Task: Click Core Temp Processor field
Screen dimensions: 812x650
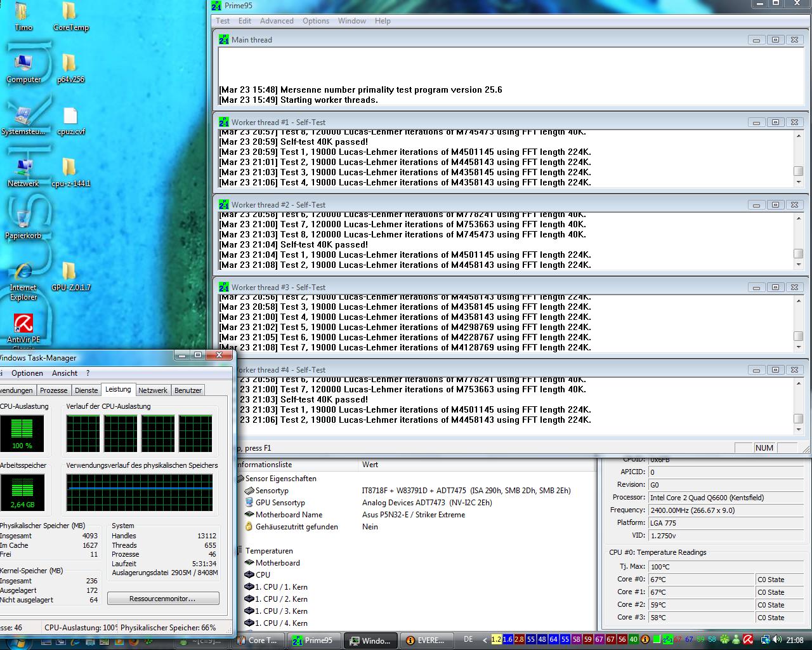Action: 726,498
